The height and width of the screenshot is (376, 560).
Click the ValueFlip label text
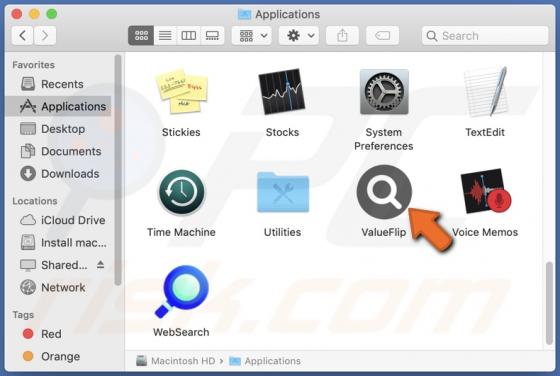384,232
